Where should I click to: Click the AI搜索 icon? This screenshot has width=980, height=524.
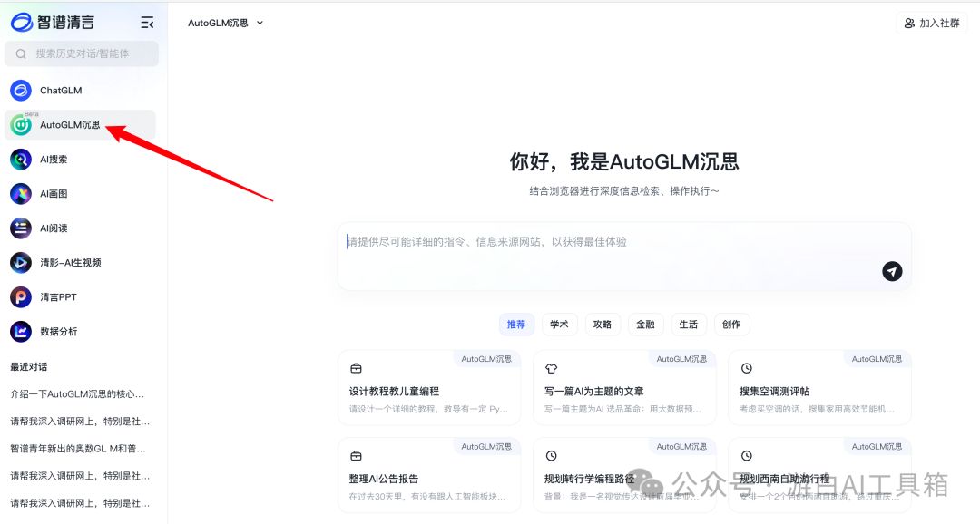point(21,160)
